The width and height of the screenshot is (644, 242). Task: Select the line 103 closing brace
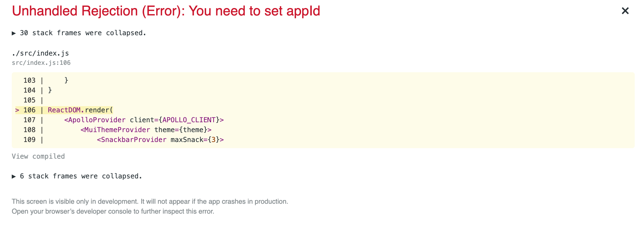pos(66,81)
